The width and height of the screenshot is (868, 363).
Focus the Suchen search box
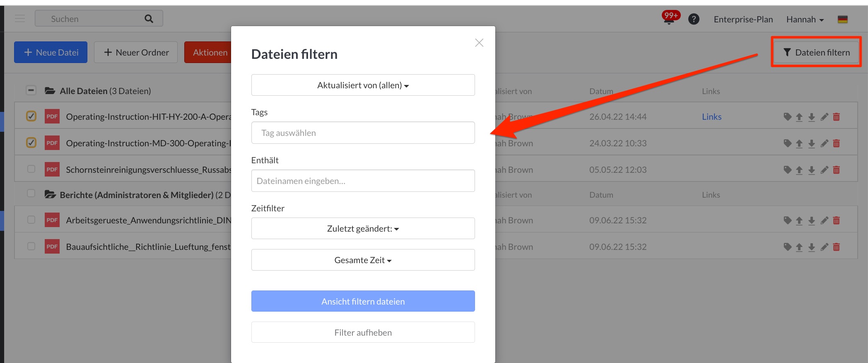point(99,19)
